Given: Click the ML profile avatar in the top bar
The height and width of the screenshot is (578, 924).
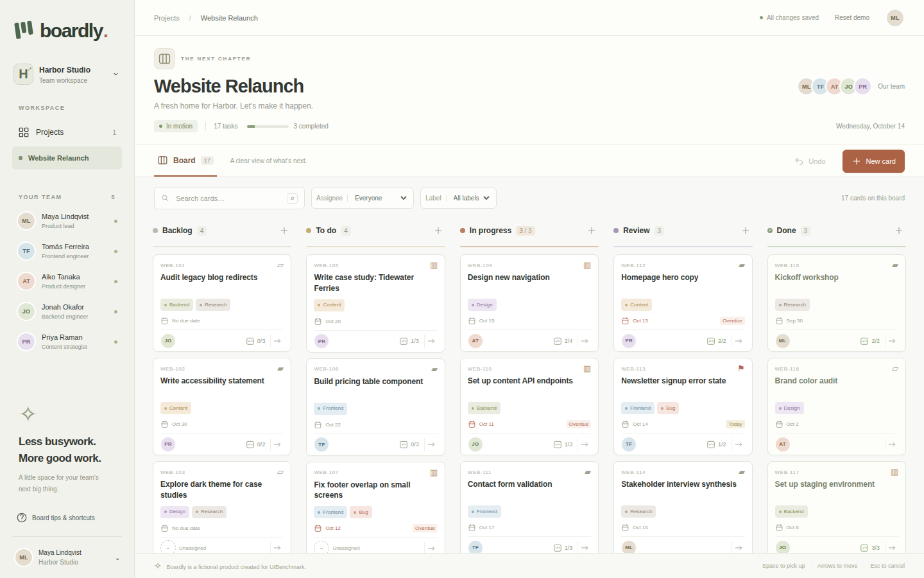Looking at the screenshot, I should click(x=894, y=18).
